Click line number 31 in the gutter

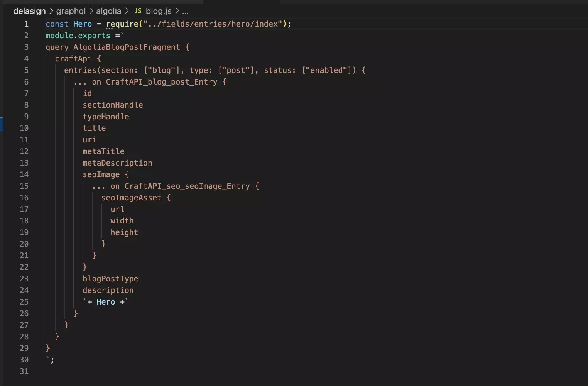point(24,371)
